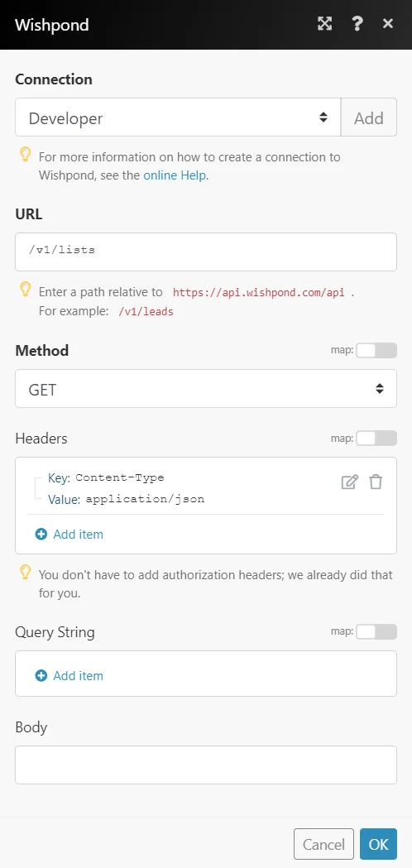
Task: Toggle the map switch for Method
Action: (376, 350)
